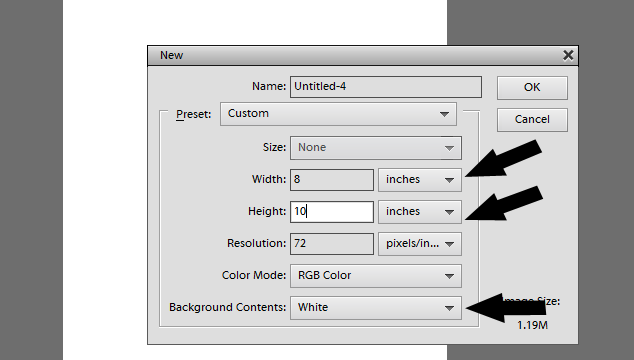This screenshot has height=360, width=634.
Task: Click the Background Contents label
Action: coord(228,307)
